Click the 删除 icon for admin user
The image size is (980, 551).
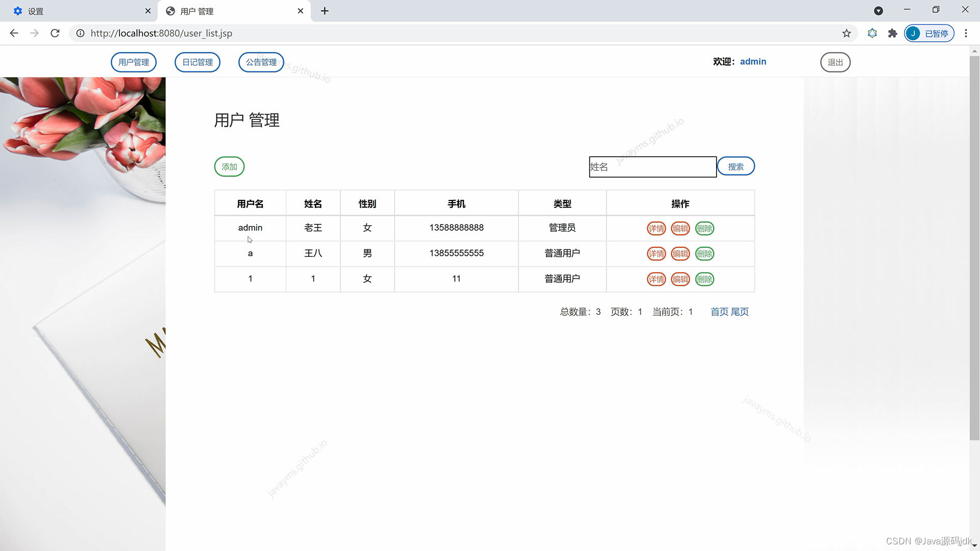704,228
